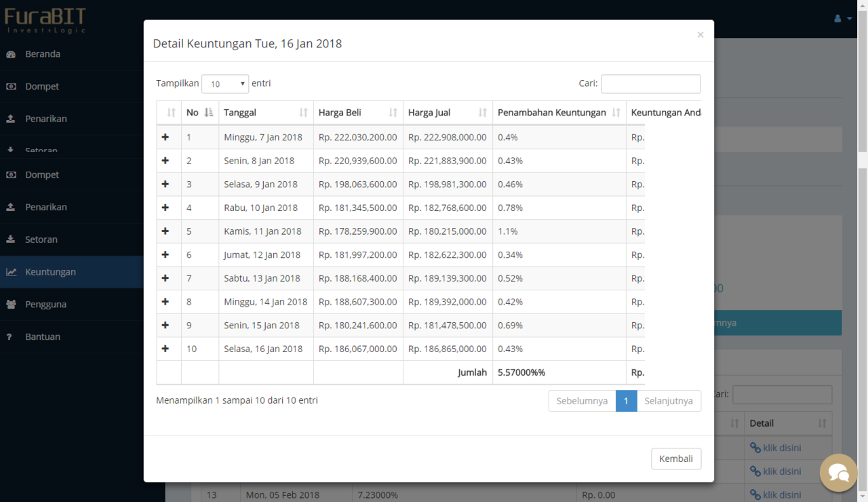Expand row 3 plus icon
The height and width of the screenshot is (502, 868).
tap(165, 184)
